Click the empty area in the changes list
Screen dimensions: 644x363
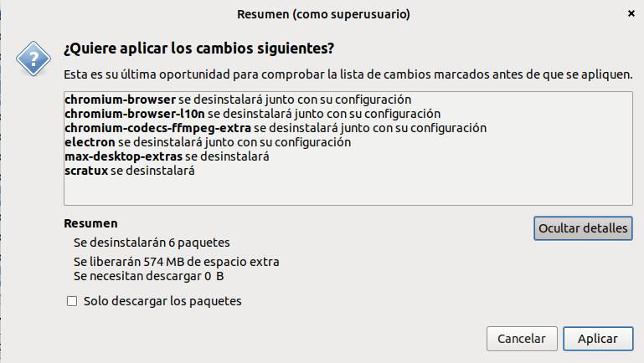click(x=347, y=191)
